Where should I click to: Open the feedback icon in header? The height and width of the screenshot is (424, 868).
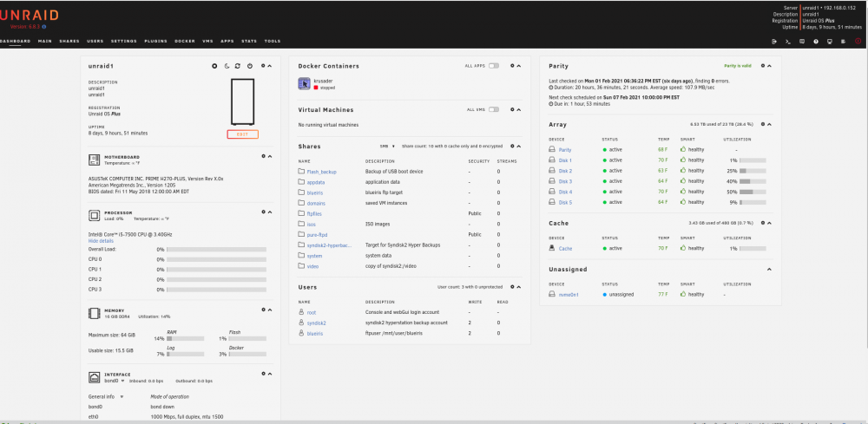(802, 42)
